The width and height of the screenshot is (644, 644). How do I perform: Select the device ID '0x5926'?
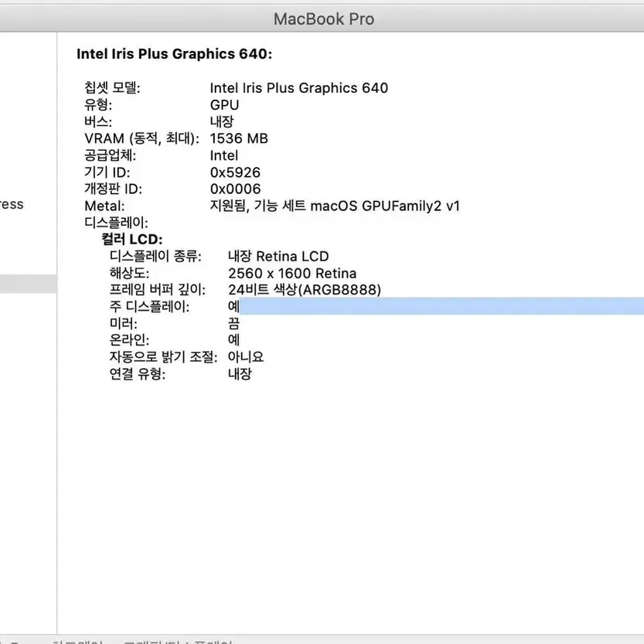pos(235,172)
